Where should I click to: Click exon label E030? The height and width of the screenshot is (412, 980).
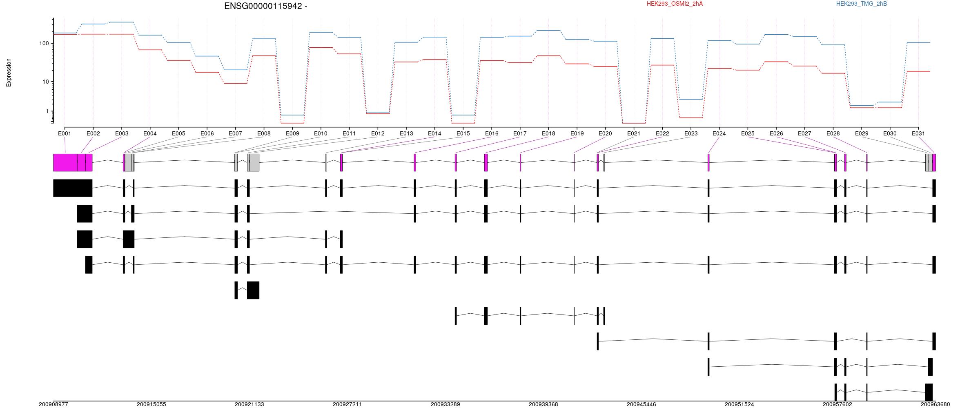click(890, 133)
